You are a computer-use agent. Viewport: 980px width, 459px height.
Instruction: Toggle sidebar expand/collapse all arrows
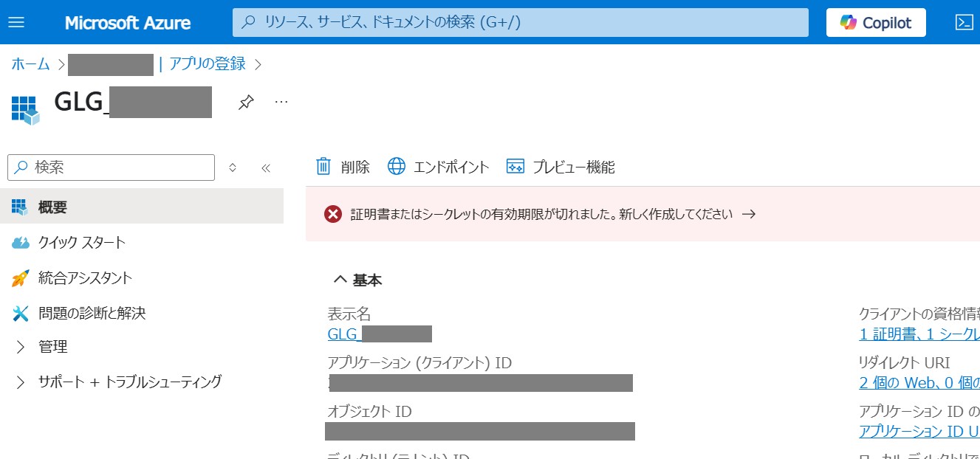[233, 168]
